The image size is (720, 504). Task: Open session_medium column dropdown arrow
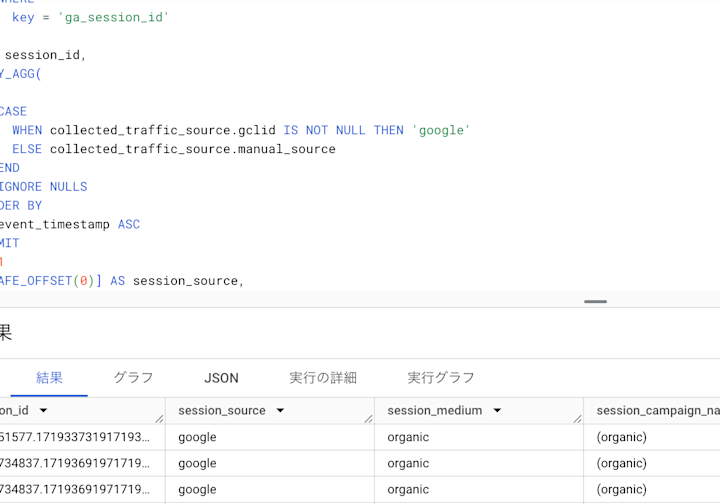click(497, 410)
